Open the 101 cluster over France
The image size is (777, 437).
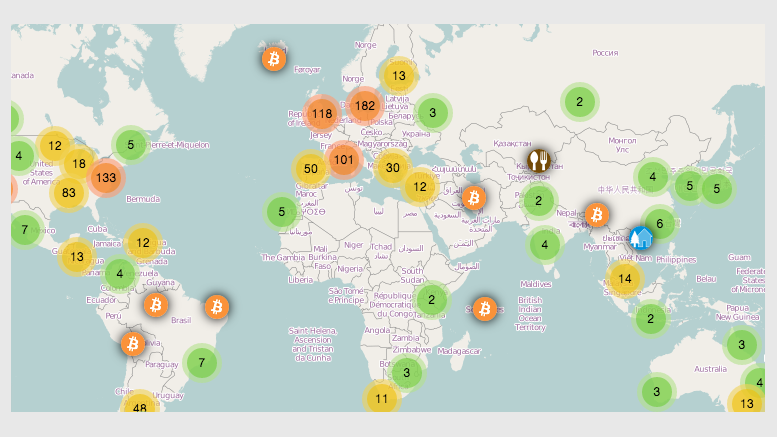pyautogui.click(x=343, y=160)
